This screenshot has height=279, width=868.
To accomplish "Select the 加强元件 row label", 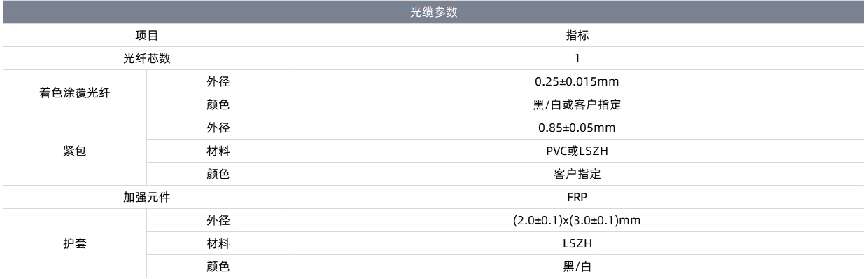I will [x=147, y=197].
